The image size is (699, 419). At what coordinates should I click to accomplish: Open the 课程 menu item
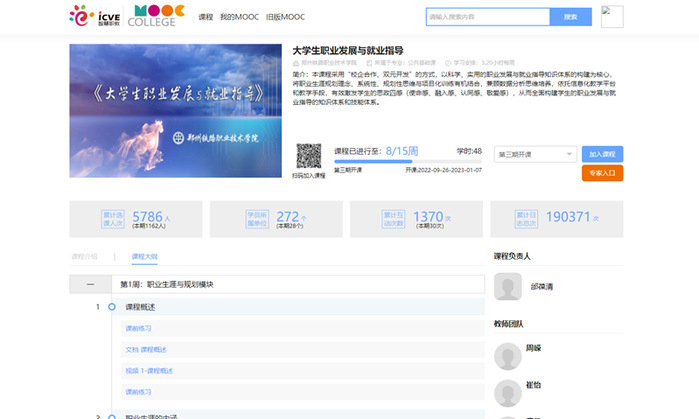pos(206,17)
